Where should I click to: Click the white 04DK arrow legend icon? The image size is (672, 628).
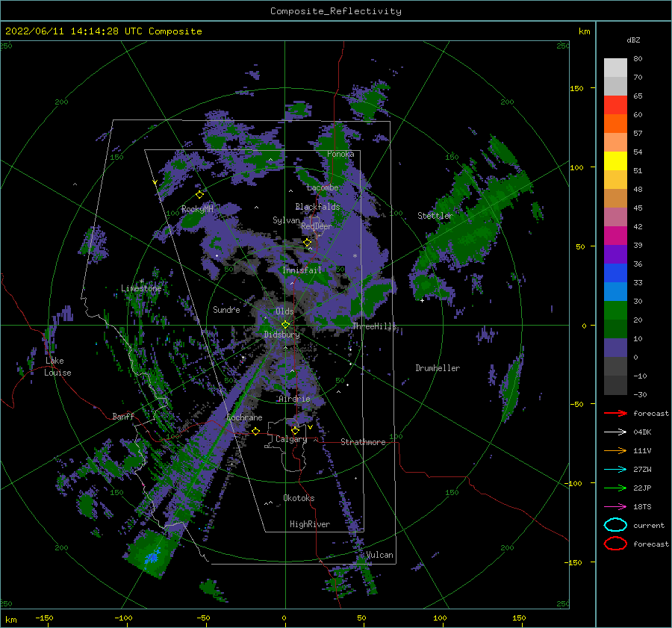[615, 432]
